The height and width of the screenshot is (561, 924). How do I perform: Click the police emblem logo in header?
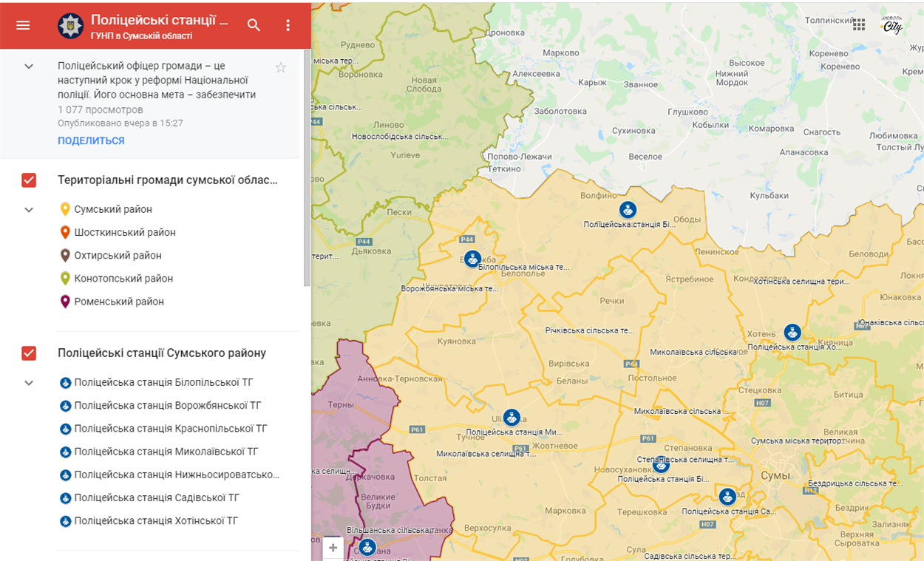tap(70, 25)
